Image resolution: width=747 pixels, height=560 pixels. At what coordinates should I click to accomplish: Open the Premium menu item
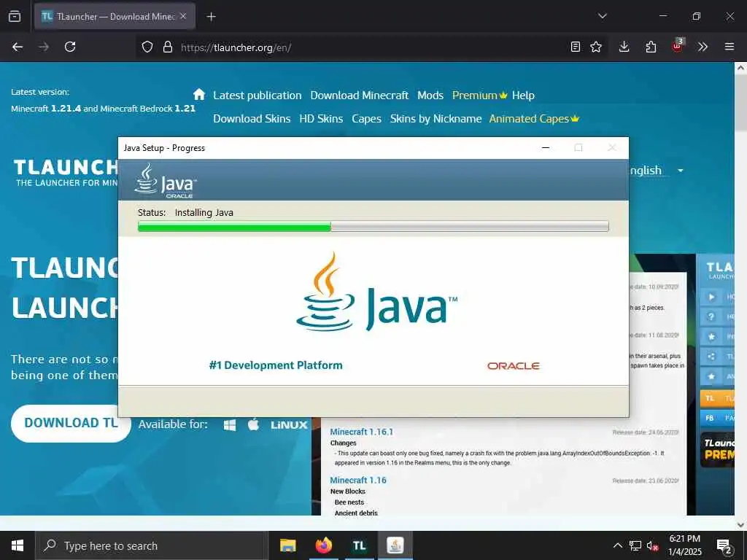click(x=479, y=96)
